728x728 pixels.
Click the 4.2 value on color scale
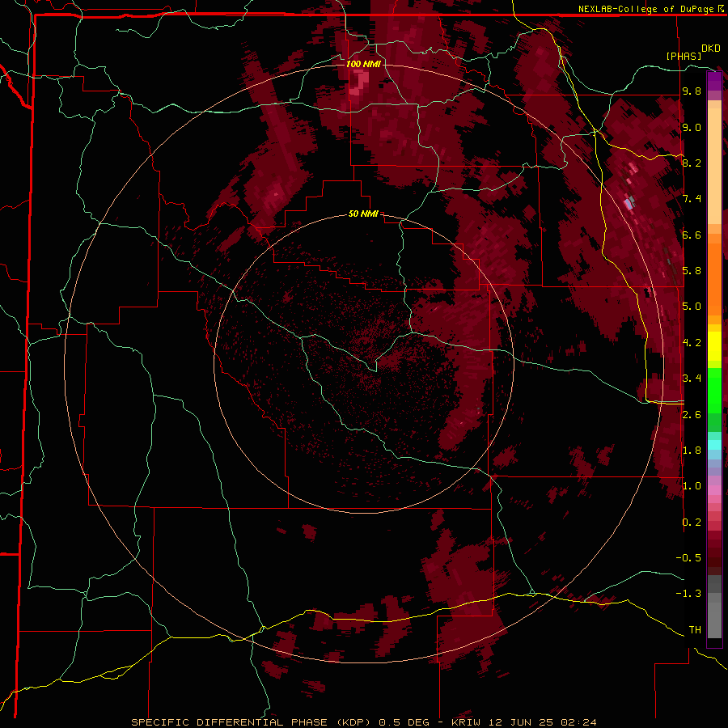coord(692,343)
